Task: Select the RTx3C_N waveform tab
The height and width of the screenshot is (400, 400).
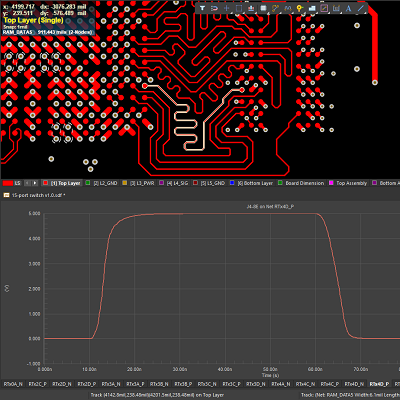Action: 207,384
